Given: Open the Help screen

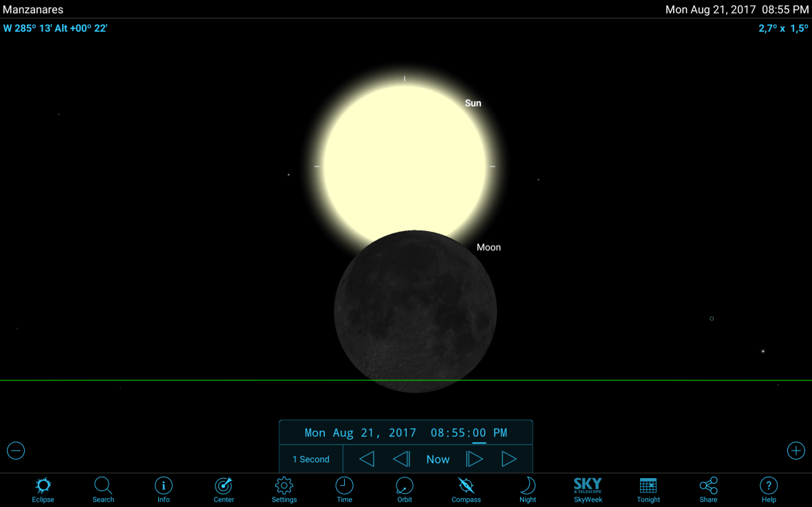Looking at the screenshot, I should point(768,489).
